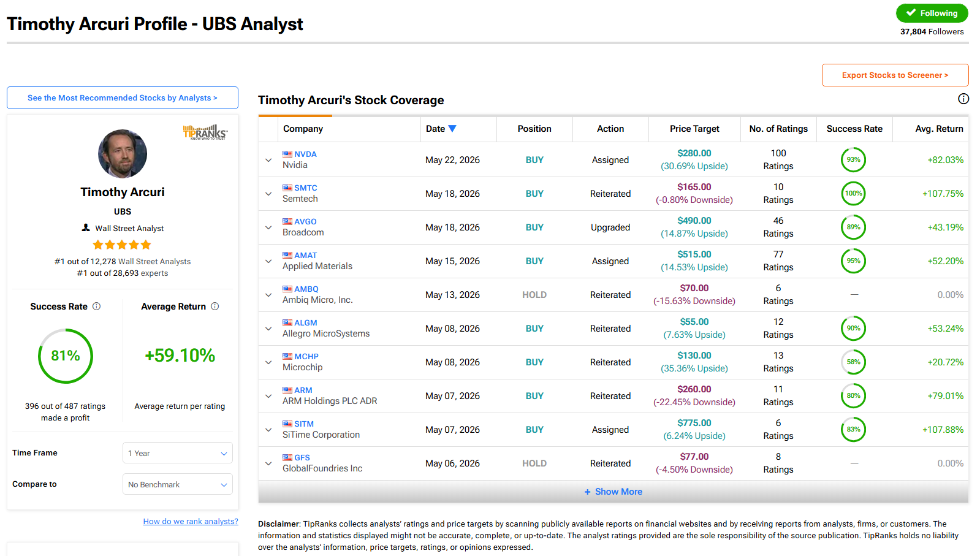Open the Compare to benchmark dropdown

pyautogui.click(x=178, y=484)
